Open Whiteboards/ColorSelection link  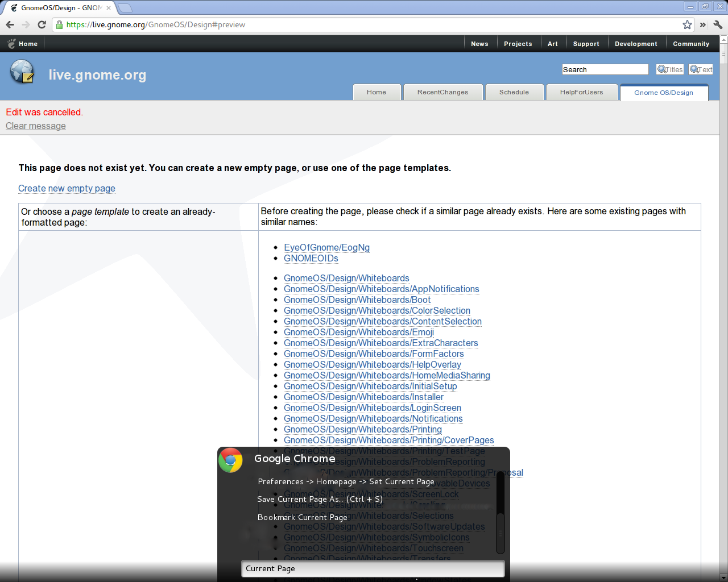point(377,311)
